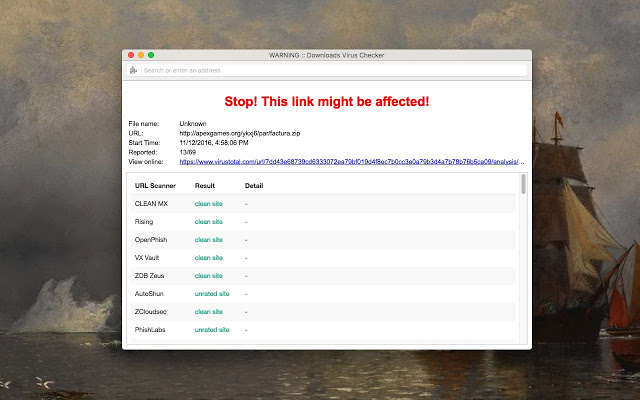
Task: Click the green maximize window button
Action: click(x=151, y=54)
